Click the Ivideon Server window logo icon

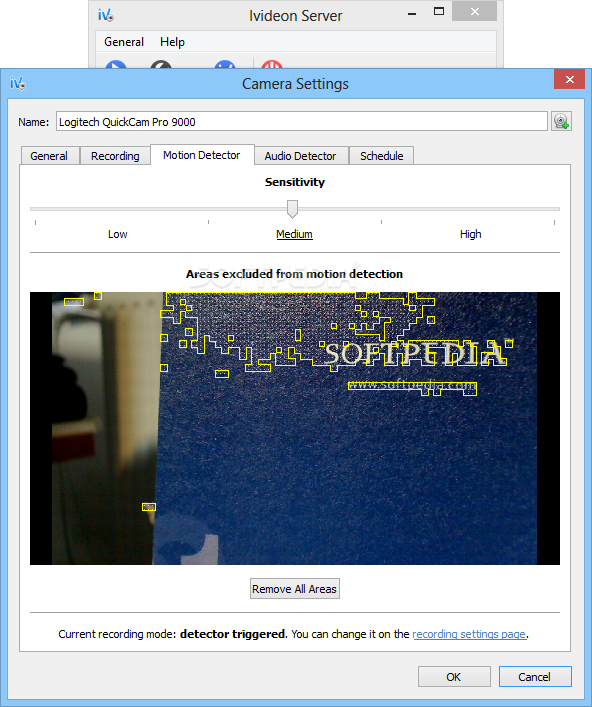[x=106, y=16]
